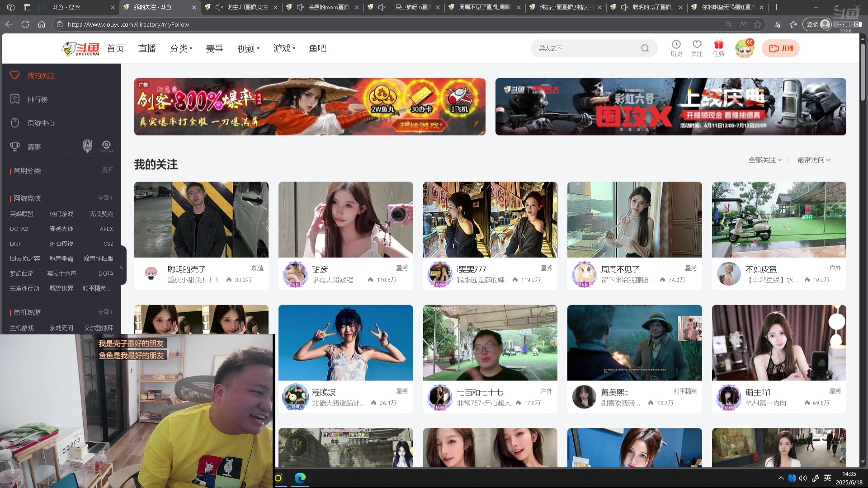Go to 首页 in navigation
Image resolution: width=868 pixels, height=488 pixels.
(115, 48)
